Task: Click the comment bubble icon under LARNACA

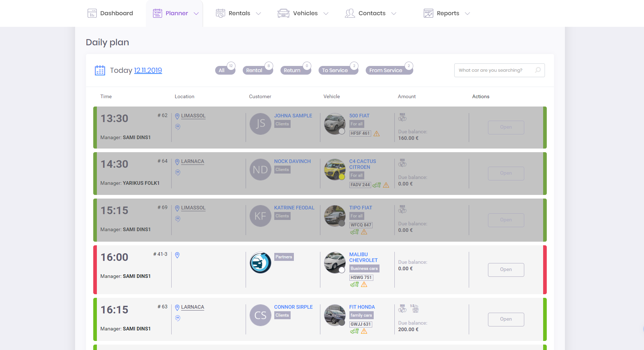Action: (x=178, y=172)
